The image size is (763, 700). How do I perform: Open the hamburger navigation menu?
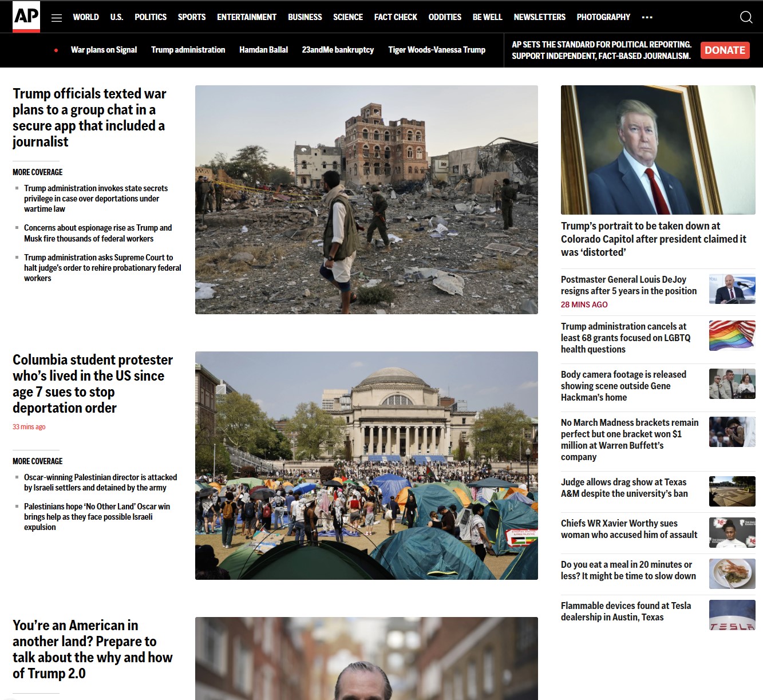57,18
